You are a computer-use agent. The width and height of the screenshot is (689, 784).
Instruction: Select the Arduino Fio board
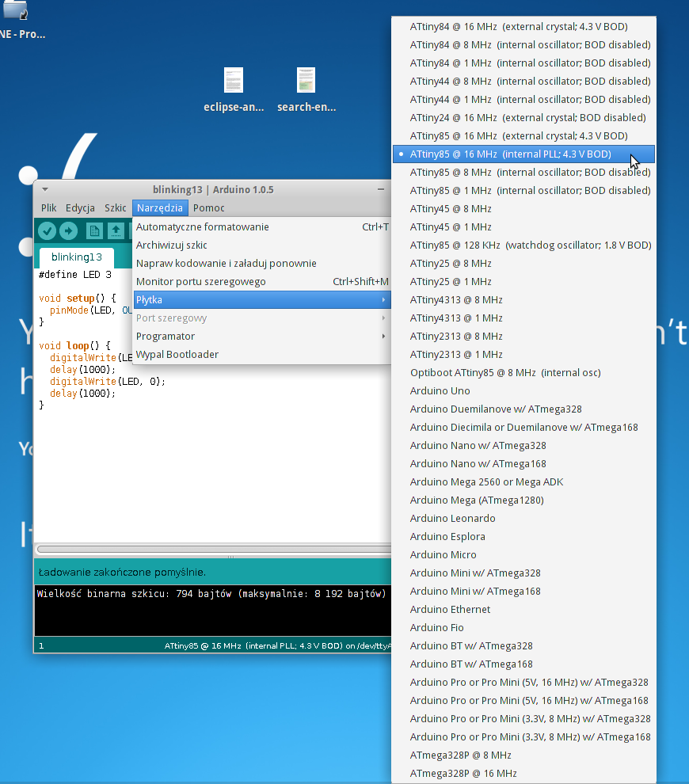coord(524,627)
